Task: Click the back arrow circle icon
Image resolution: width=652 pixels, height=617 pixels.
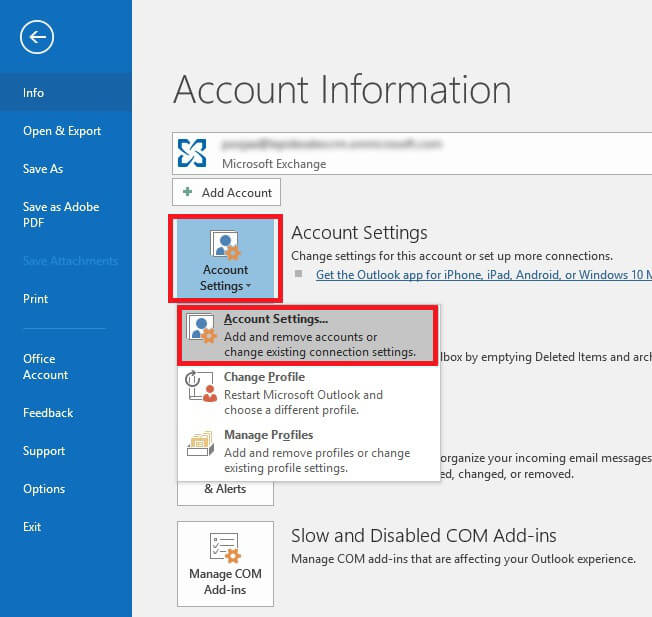Action: [x=37, y=38]
